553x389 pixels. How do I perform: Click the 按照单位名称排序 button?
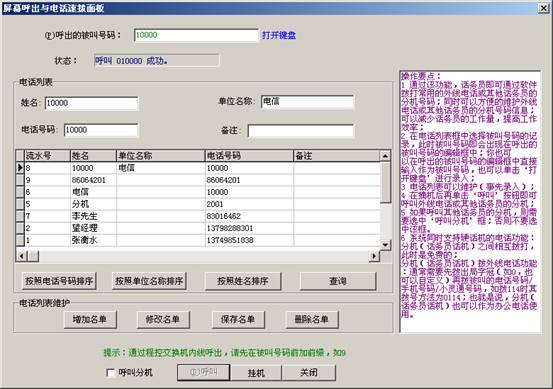(x=149, y=281)
